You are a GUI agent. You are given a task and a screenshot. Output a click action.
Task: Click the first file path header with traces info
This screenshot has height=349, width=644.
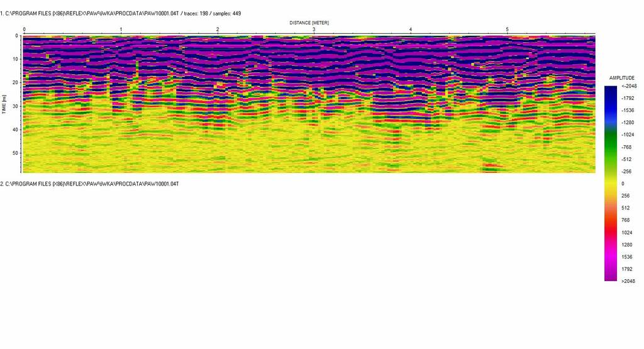121,13
